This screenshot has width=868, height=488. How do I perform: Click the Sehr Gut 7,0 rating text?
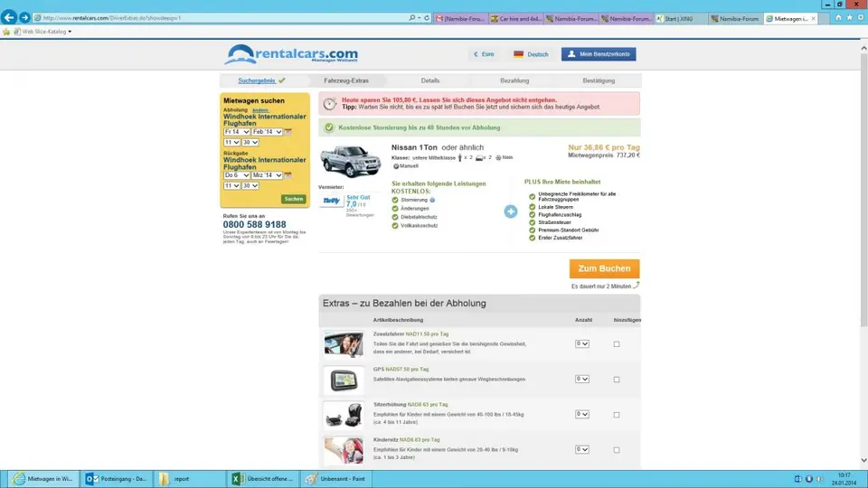click(358, 201)
